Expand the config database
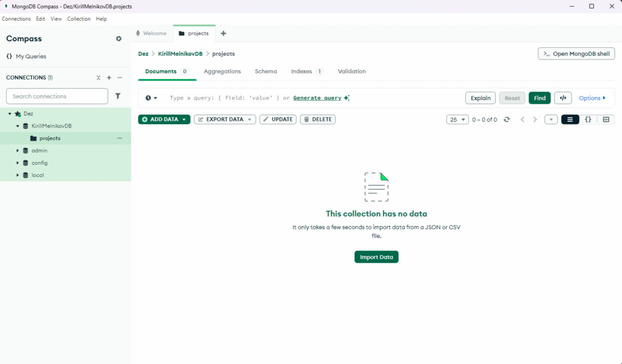Screen dimensions: 622x364 click(x=18, y=163)
